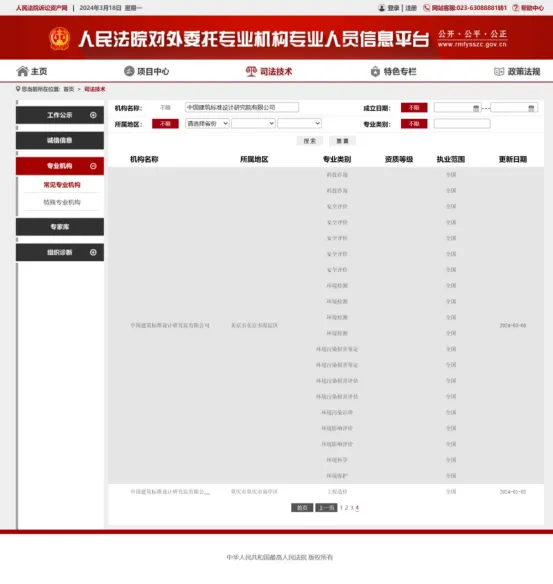Toggle the 不限 option for 专业类别

click(x=414, y=124)
